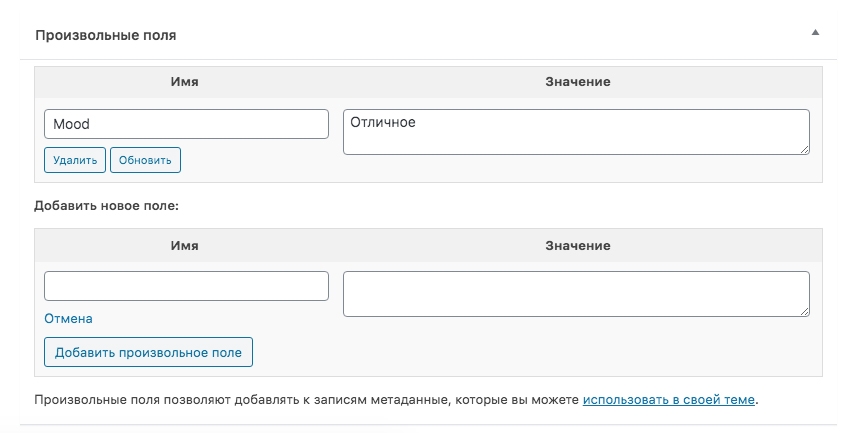Focus the empty Значение textarea for new entry
The height and width of the screenshot is (433, 855).
coord(576,294)
